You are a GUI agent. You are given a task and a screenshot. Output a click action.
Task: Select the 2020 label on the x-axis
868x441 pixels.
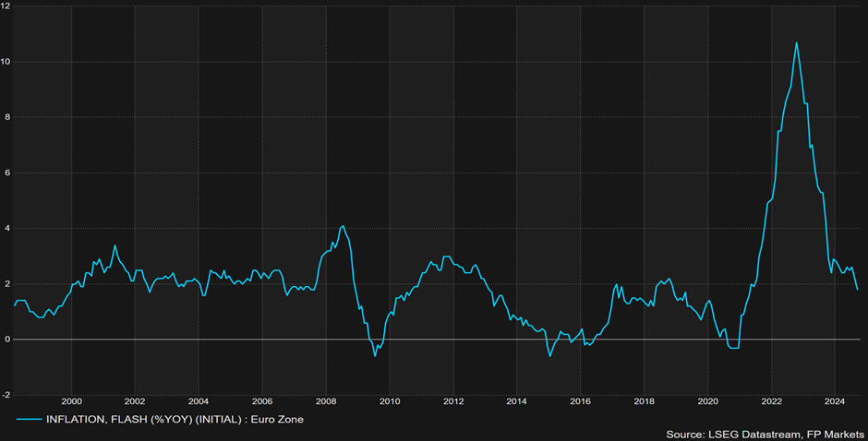coord(707,401)
